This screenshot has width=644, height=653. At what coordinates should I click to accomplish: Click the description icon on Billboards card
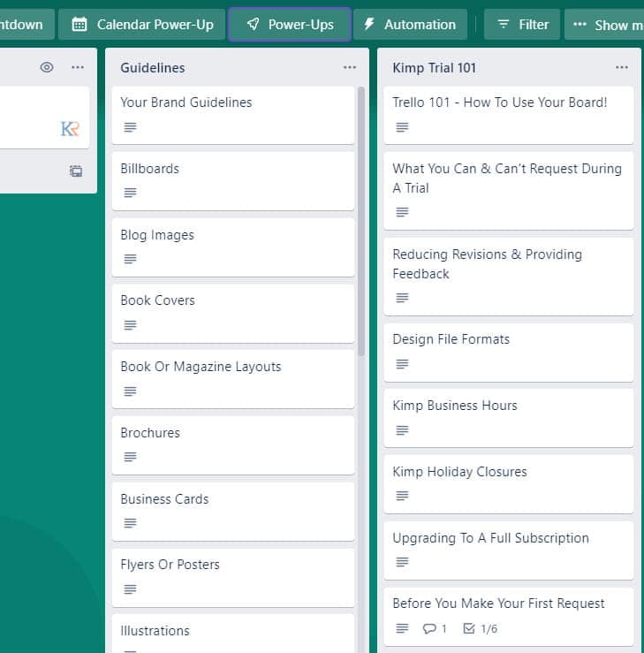[130, 193]
